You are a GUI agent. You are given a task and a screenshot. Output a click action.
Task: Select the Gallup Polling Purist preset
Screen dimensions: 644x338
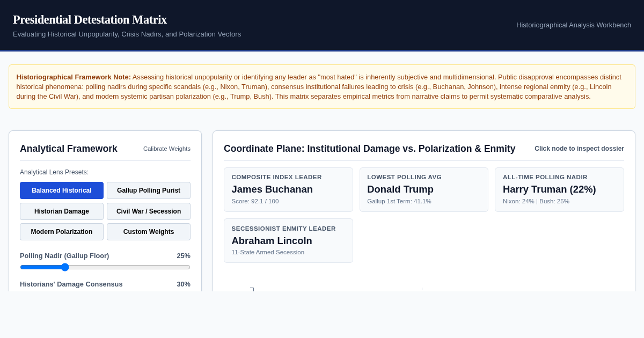[x=149, y=190]
